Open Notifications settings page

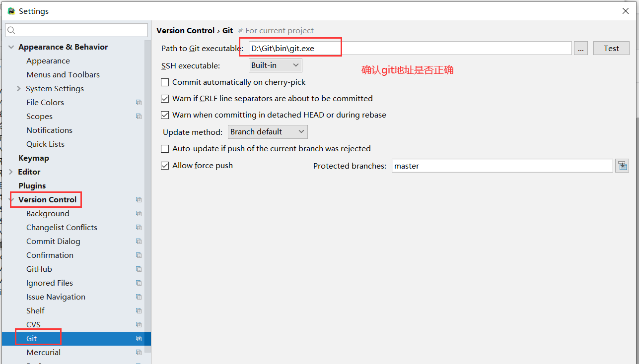coord(49,130)
